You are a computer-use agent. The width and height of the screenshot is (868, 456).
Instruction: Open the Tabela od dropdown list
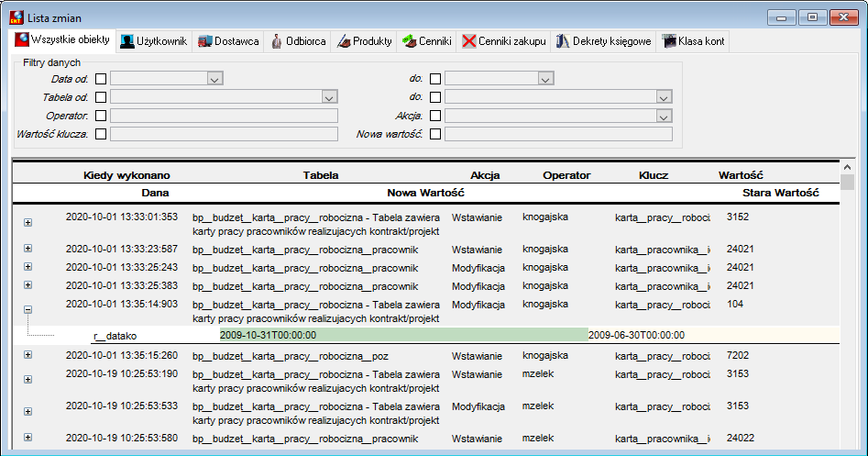coord(329,97)
